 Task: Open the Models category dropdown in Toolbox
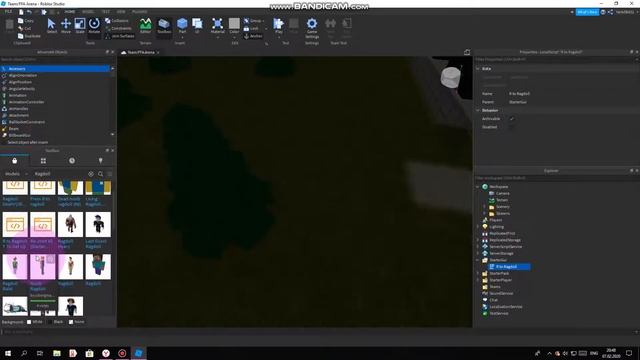click(16, 174)
